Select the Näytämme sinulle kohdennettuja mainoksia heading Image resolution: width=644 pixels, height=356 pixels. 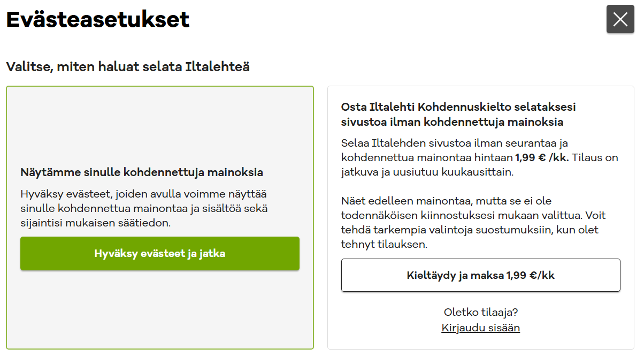click(142, 172)
